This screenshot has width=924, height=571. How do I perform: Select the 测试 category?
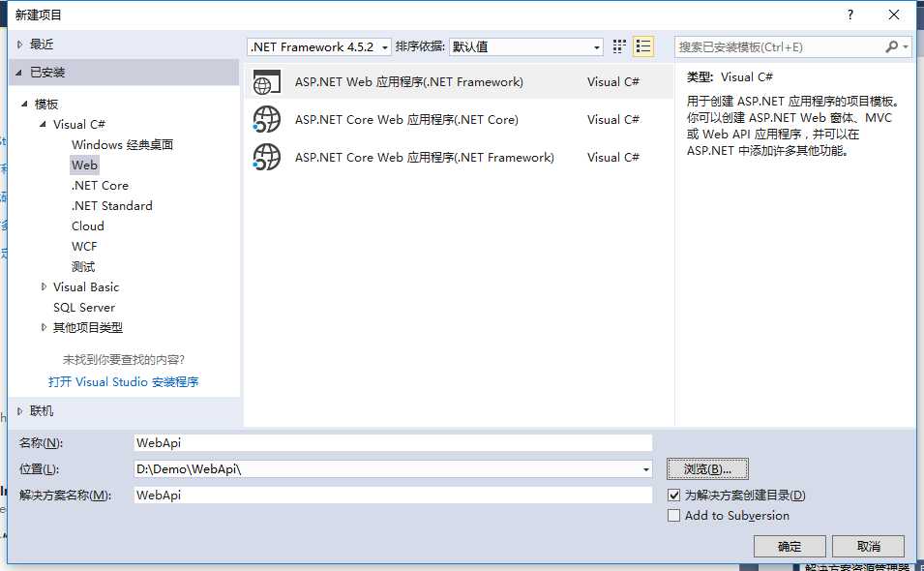[83, 267]
